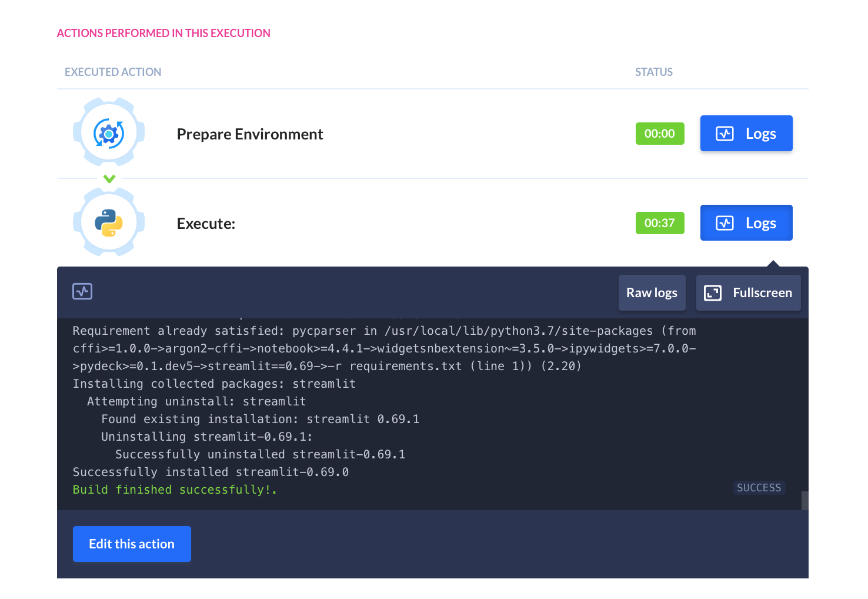Click pulse icon in Execute Logs button
The height and width of the screenshot is (599, 868).
725,223
